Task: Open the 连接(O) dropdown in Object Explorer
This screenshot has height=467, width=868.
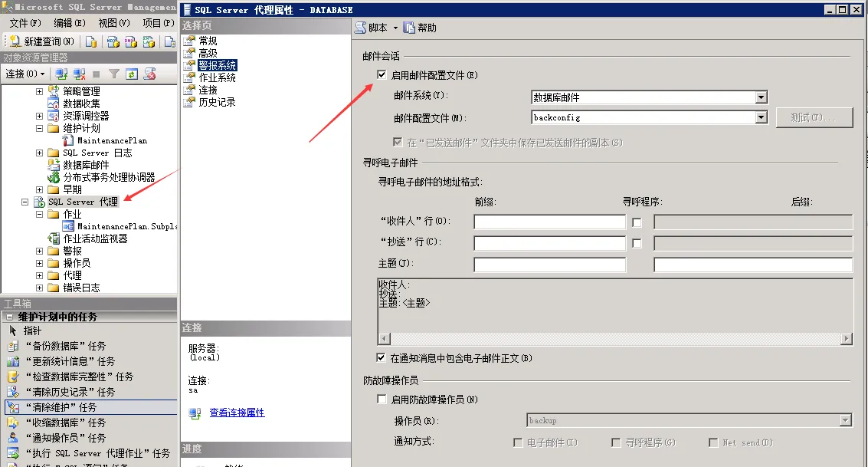Action: click(25, 74)
